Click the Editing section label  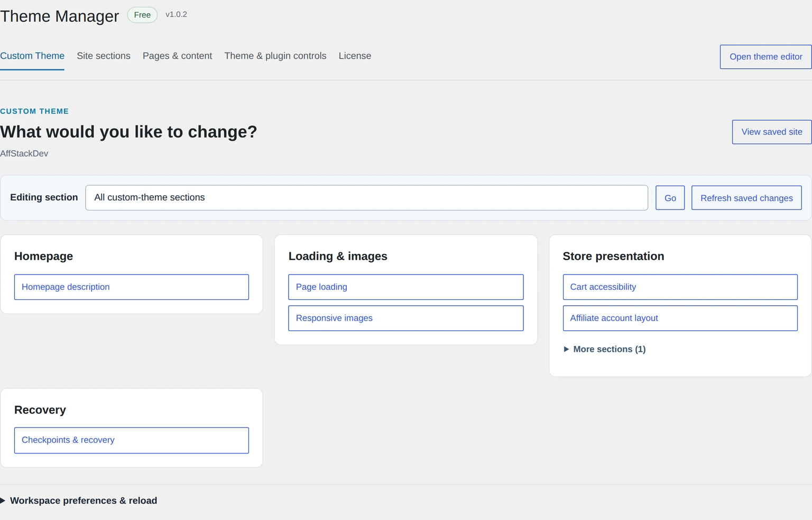coord(44,197)
